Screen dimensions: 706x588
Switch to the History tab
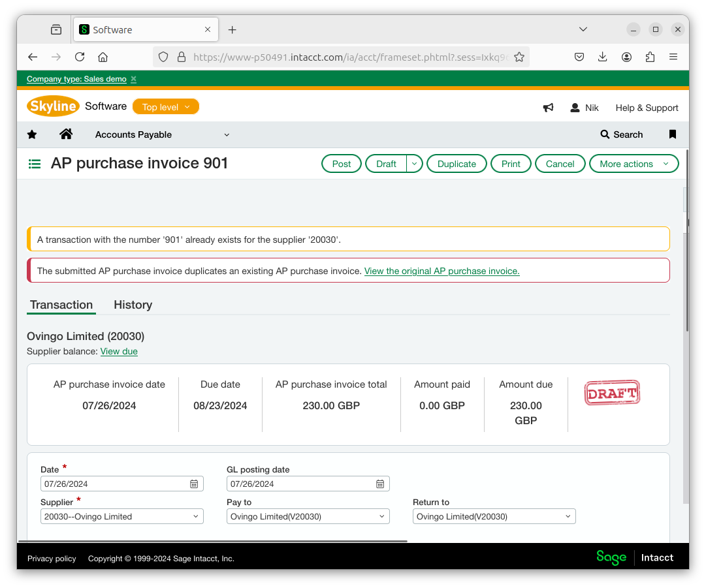click(133, 305)
